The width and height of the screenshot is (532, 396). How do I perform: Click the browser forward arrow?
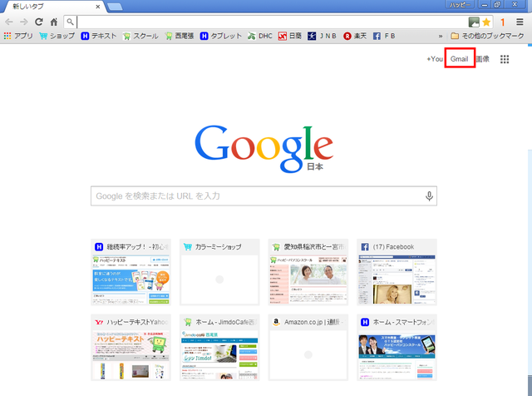coord(24,22)
